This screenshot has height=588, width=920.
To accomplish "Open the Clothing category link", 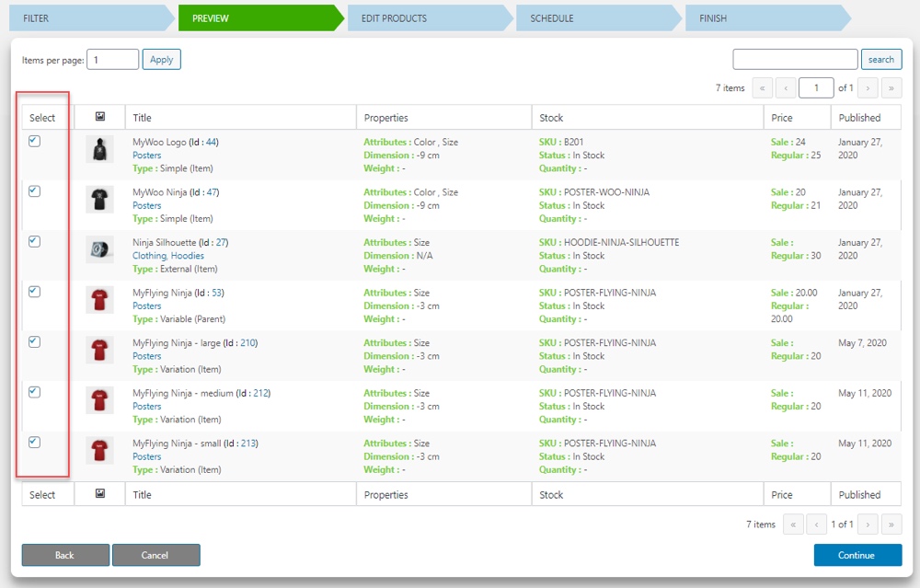I will [x=149, y=256].
